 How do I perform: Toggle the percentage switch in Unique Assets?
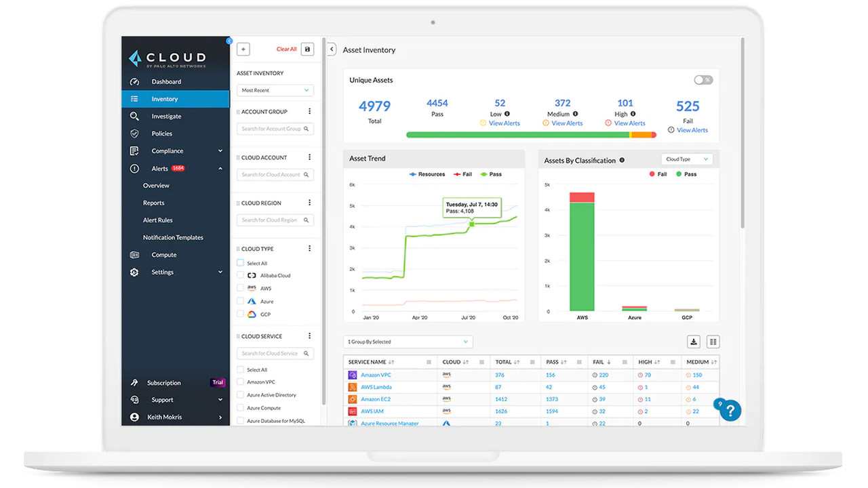click(703, 80)
